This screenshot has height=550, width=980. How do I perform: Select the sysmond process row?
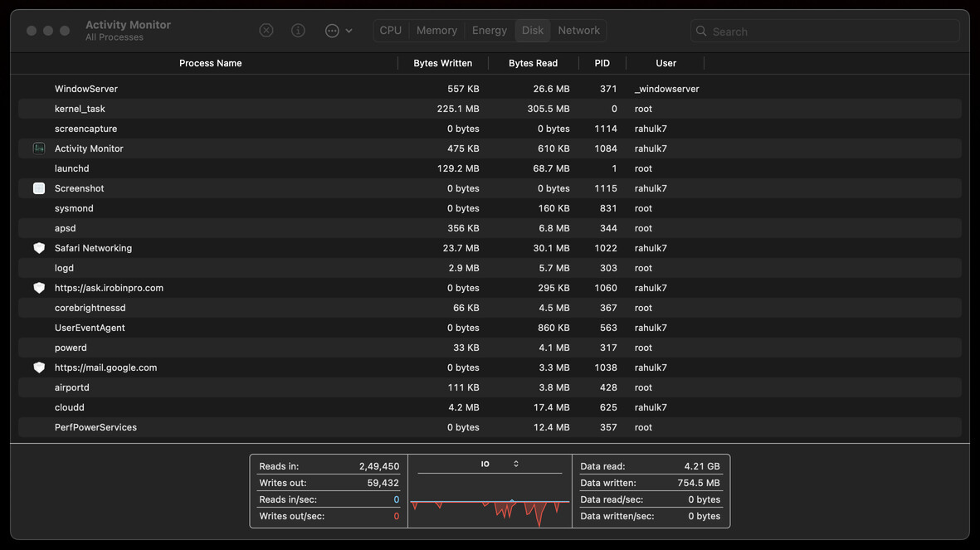(490, 208)
